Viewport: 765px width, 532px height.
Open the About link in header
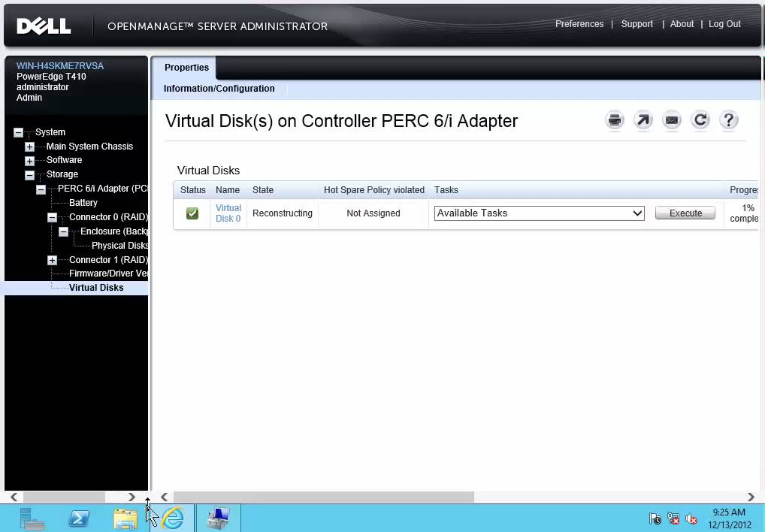click(x=682, y=24)
